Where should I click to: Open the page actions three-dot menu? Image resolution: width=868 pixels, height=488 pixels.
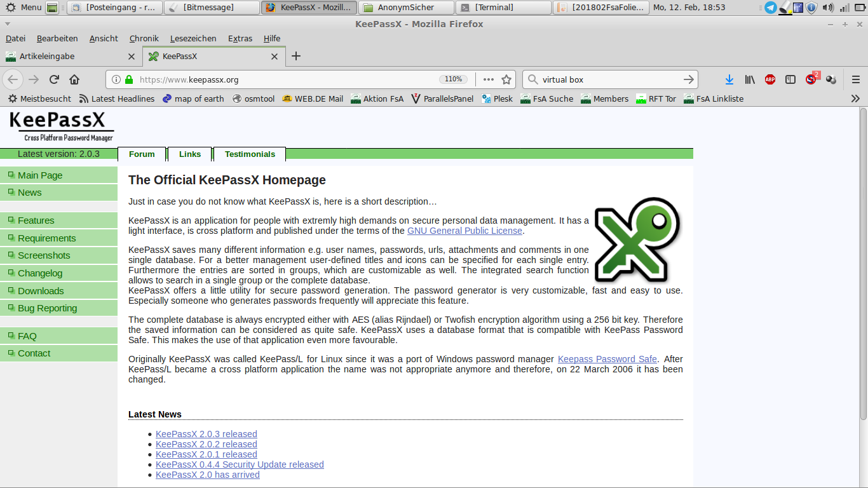pos(488,79)
